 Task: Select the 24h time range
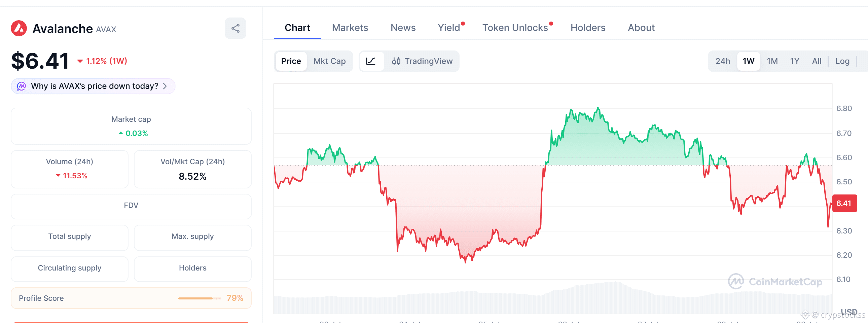tap(722, 61)
